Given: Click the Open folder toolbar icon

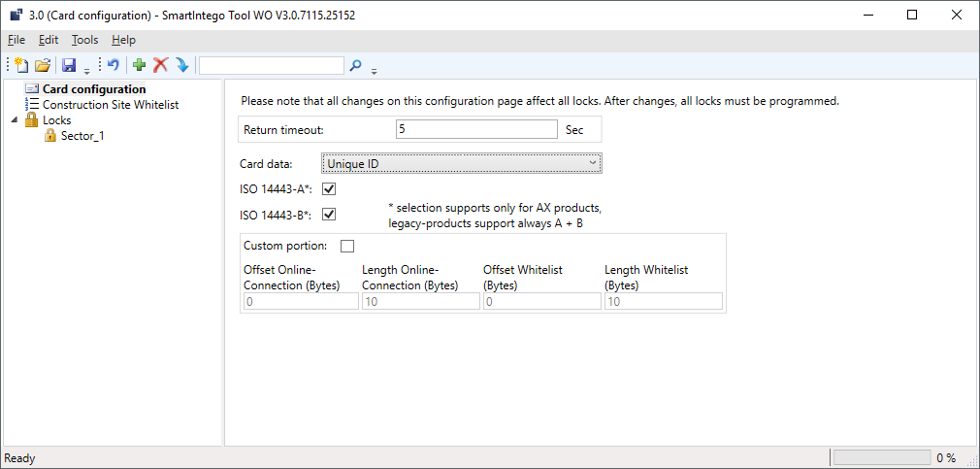Looking at the screenshot, I should click(x=43, y=65).
